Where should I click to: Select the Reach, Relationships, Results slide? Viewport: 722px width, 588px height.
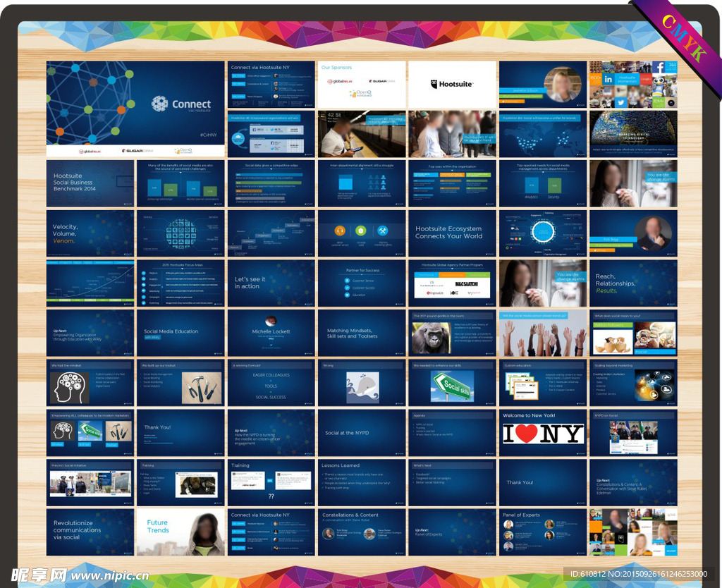633,283
